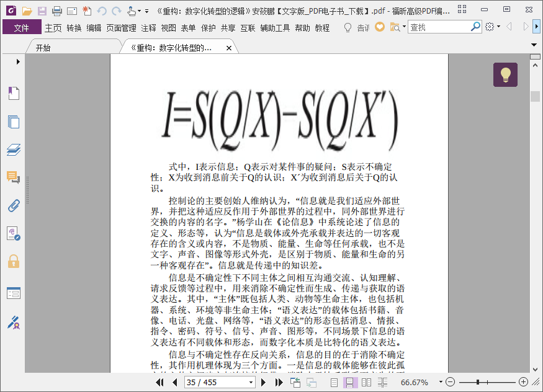Go to the previous search result arrow
Image resolution: width=543 pixels, height=392 pixels.
509,26
